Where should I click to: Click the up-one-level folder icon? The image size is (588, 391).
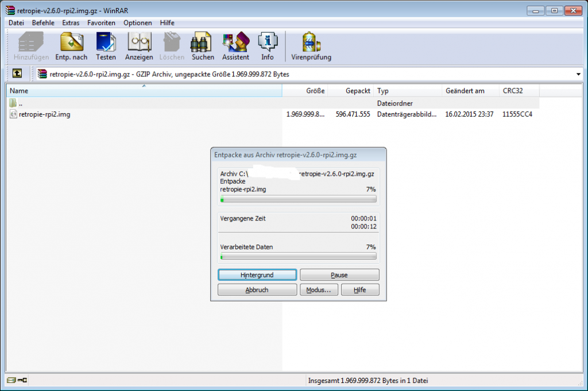pos(17,73)
